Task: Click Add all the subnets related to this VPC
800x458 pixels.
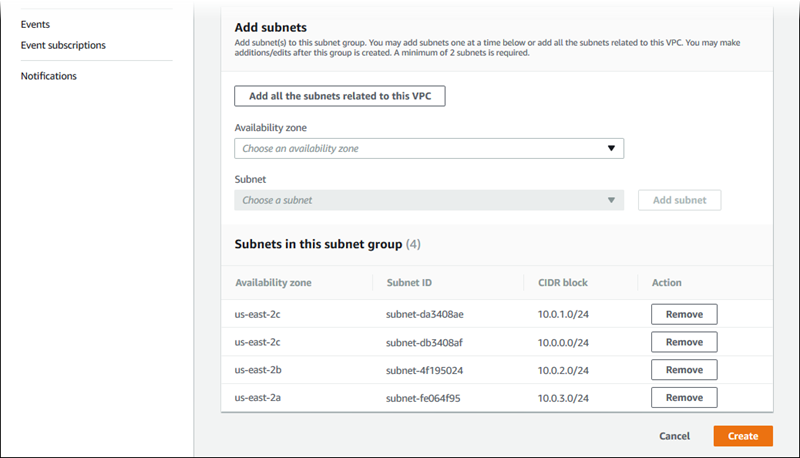Action: coord(339,96)
